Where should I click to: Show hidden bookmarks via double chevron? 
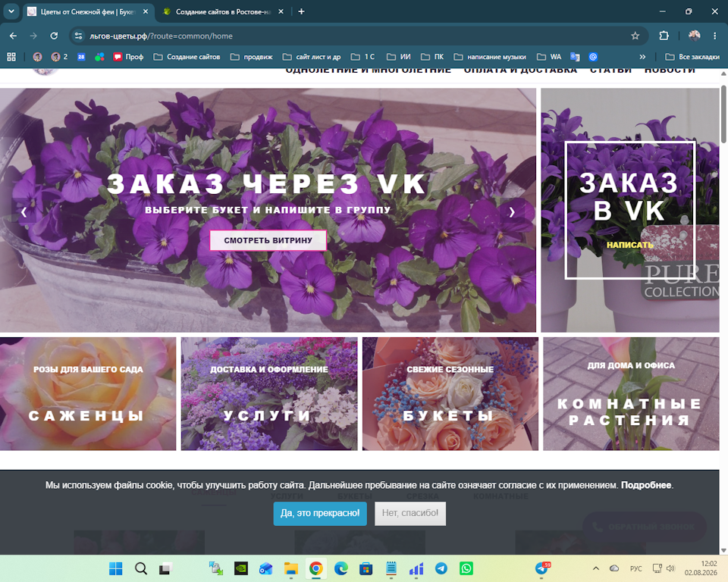(642, 57)
